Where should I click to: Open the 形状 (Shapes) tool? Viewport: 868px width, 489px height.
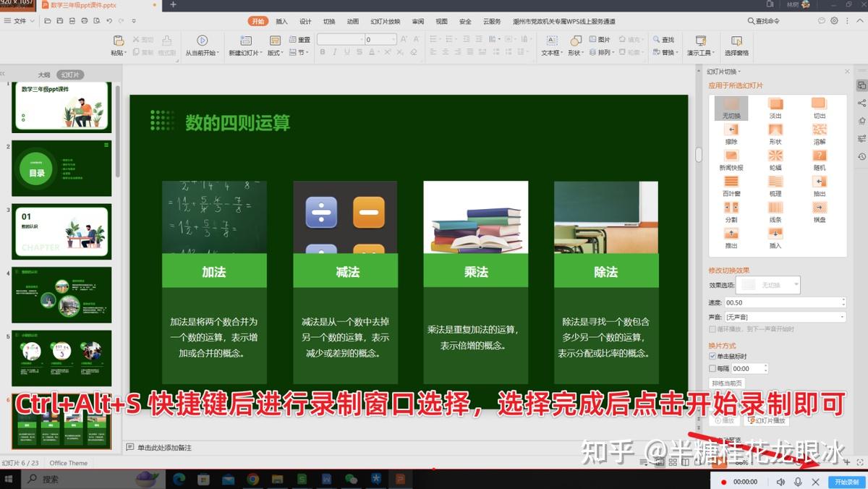575,45
